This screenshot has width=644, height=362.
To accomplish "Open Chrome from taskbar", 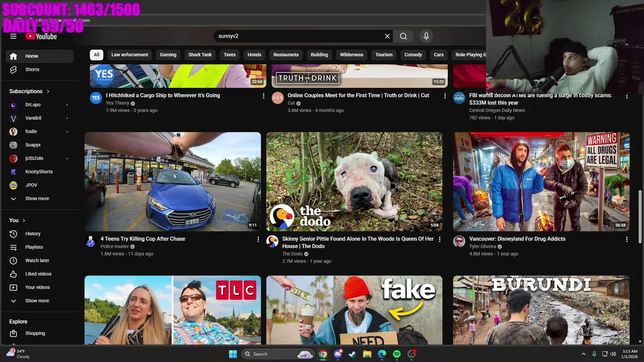I will pos(323,354).
